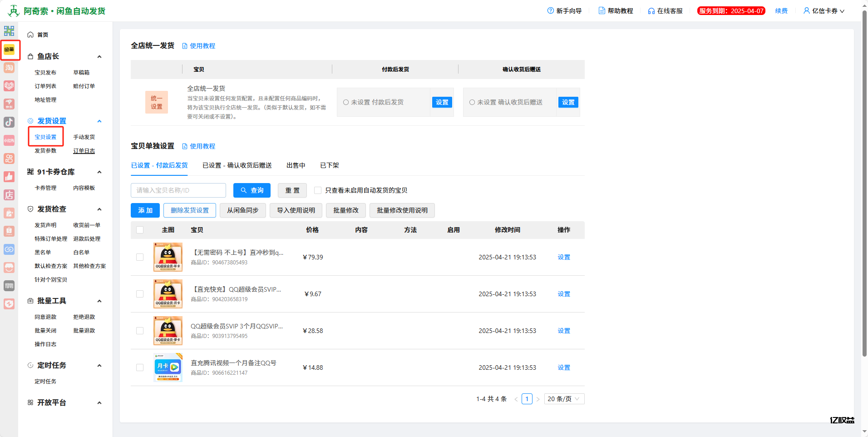Select the Douyin platform icon
The image size is (868, 437).
9,122
